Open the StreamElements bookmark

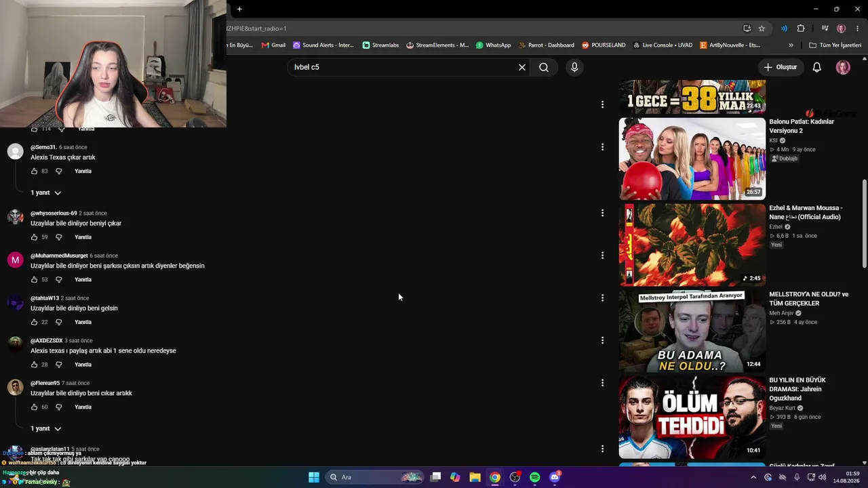click(x=437, y=45)
